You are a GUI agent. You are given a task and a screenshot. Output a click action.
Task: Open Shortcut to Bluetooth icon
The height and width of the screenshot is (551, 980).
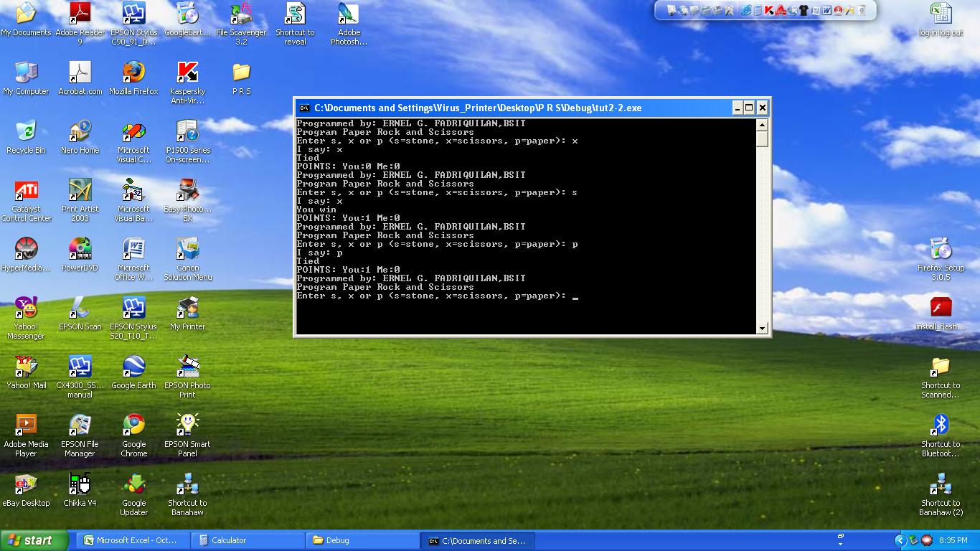[x=941, y=435]
